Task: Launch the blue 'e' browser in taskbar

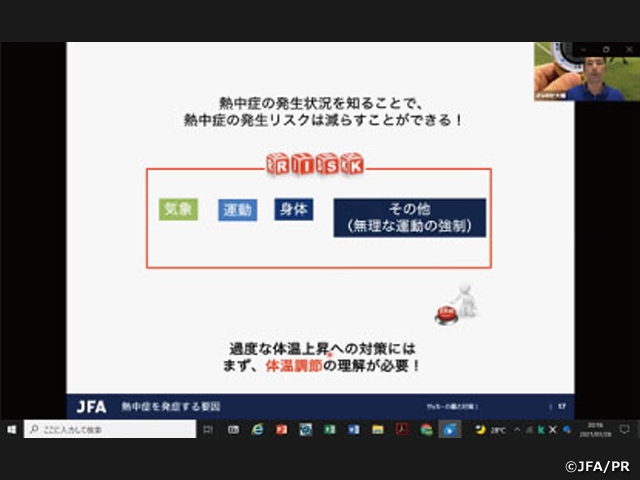Action: coord(257,429)
